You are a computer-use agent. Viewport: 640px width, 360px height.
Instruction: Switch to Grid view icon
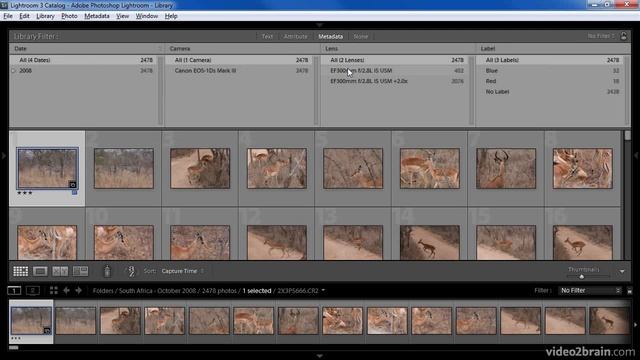pos(20,271)
